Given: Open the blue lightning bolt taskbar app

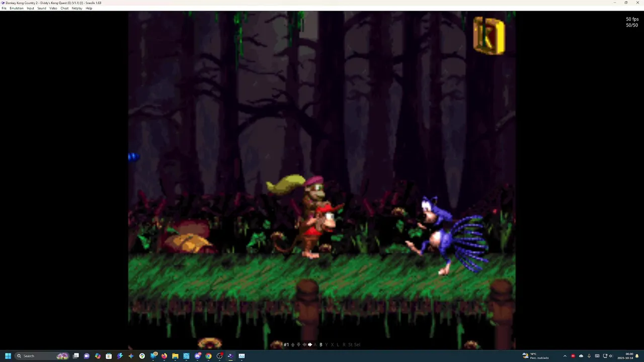Looking at the screenshot, I should click(120, 356).
